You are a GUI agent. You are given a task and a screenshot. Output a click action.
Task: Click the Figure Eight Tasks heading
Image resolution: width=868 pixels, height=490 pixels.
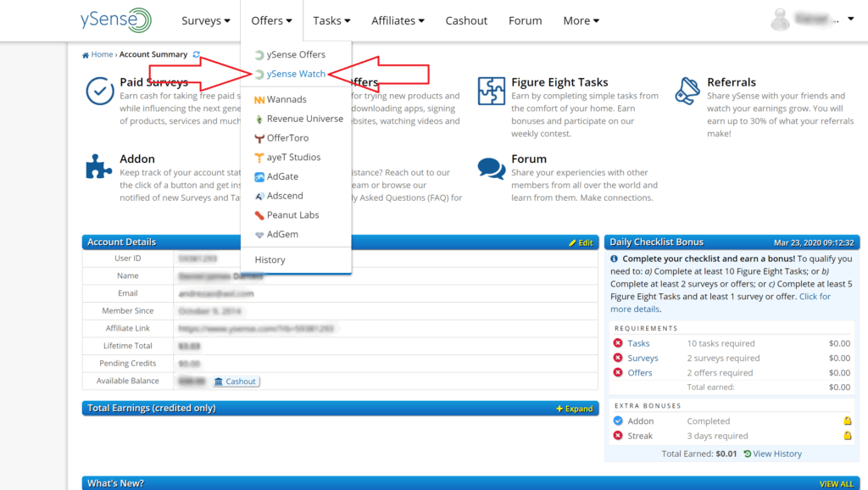coord(559,82)
